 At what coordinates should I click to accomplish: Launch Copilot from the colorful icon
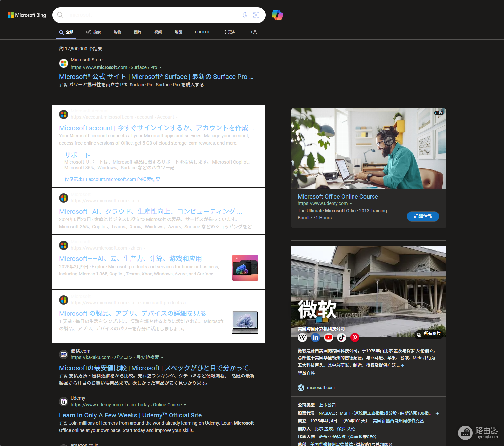277,15
